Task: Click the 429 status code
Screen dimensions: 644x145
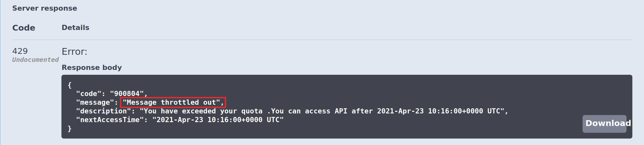Action: [x=20, y=51]
